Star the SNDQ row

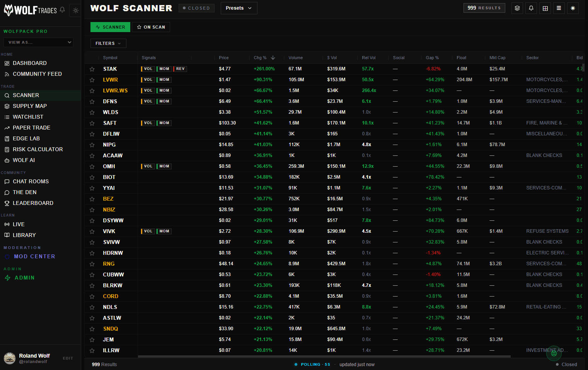(x=92, y=329)
